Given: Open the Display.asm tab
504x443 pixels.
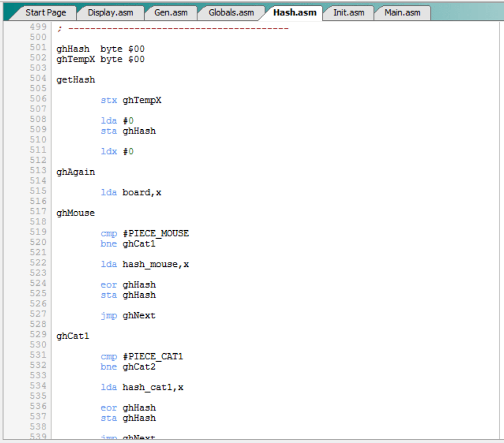Looking at the screenshot, I should pyautogui.click(x=110, y=13).
